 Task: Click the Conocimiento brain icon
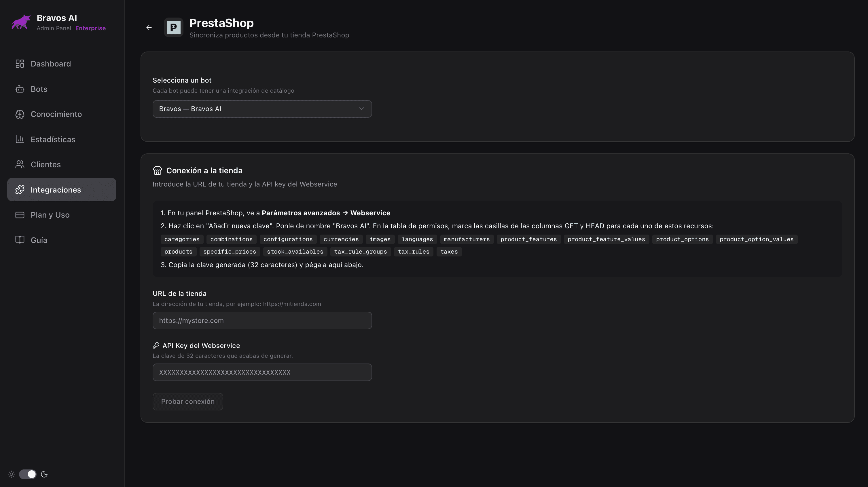pyautogui.click(x=20, y=114)
